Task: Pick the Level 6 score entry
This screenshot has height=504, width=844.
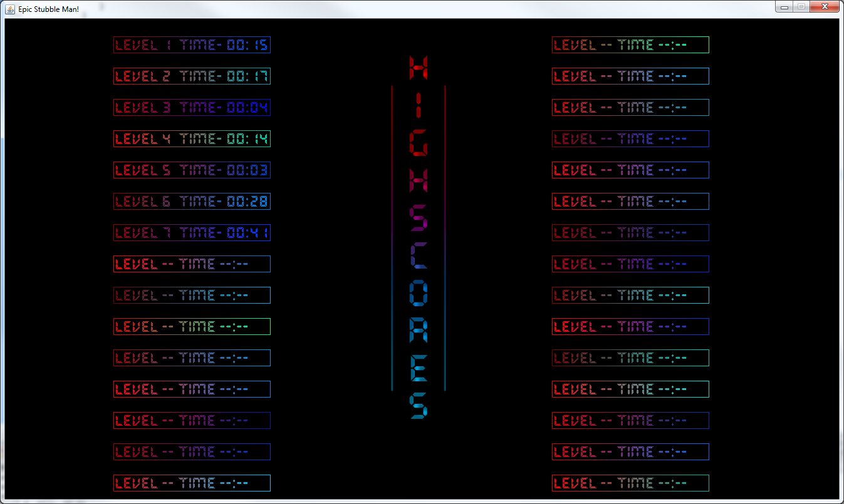Action: 192,202
